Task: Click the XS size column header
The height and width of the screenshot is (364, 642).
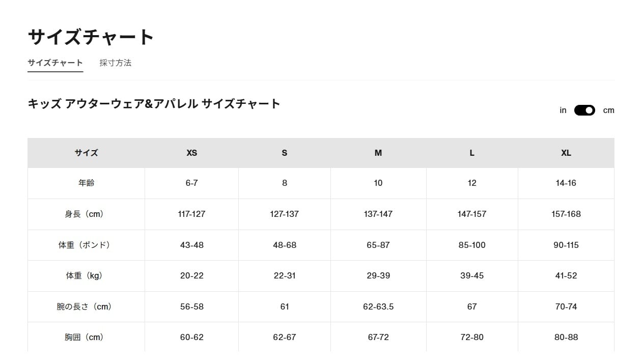Action: click(191, 153)
